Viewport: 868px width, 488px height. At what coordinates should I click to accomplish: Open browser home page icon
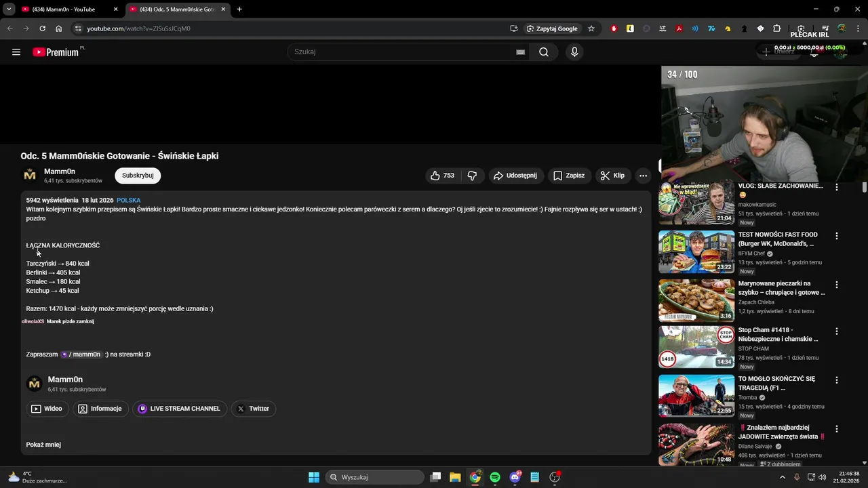(x=58, y=28)
